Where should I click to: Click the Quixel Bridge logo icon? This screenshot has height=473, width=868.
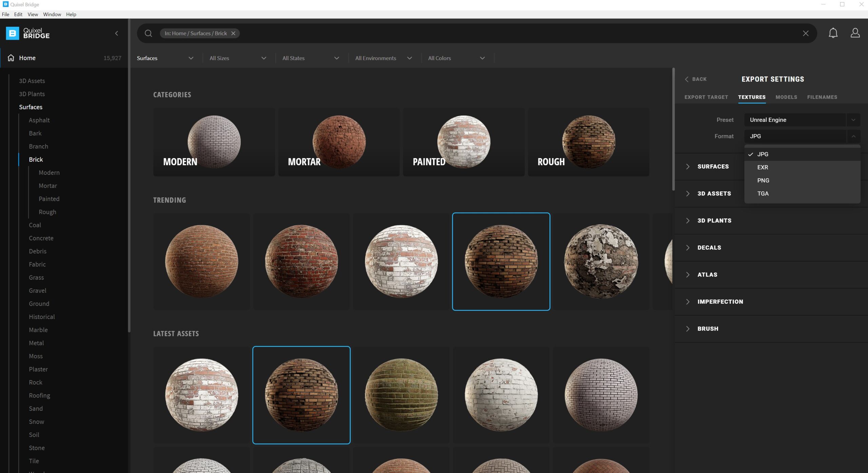[x=13, y=33]
